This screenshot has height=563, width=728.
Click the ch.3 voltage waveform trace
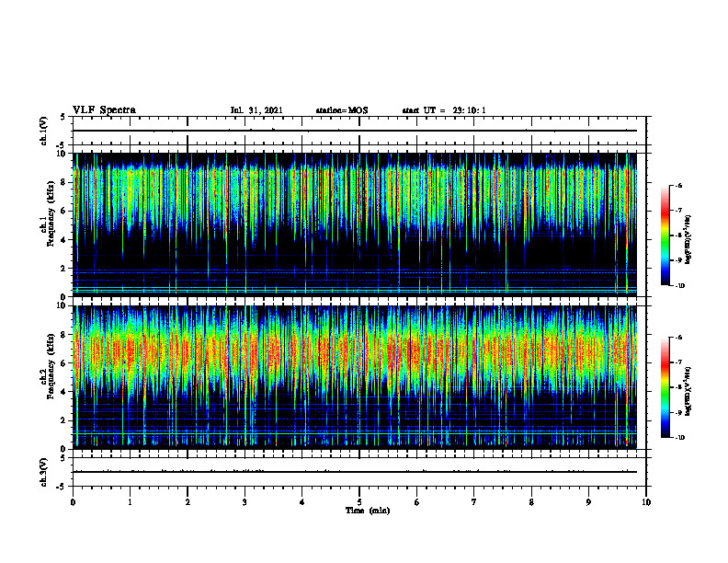[x=355, y=472]
